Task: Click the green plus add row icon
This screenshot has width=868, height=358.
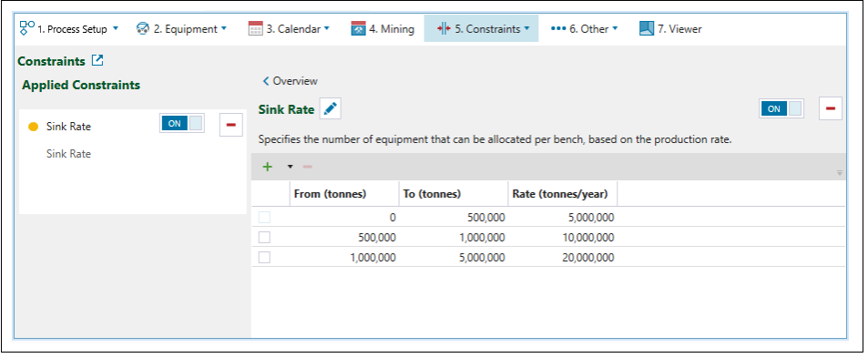Action: point(268,167)
